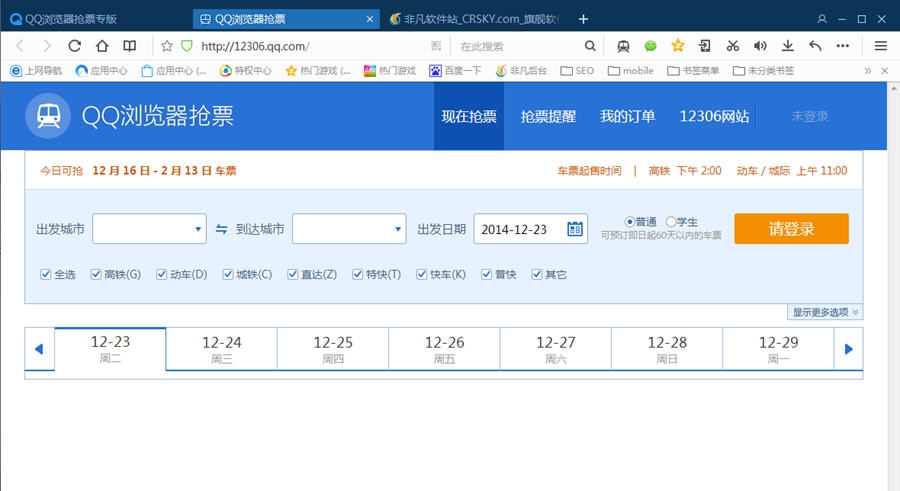Click the yellow star favorites icon
This screenshot has width=900, height=491.
pos(678,46)
